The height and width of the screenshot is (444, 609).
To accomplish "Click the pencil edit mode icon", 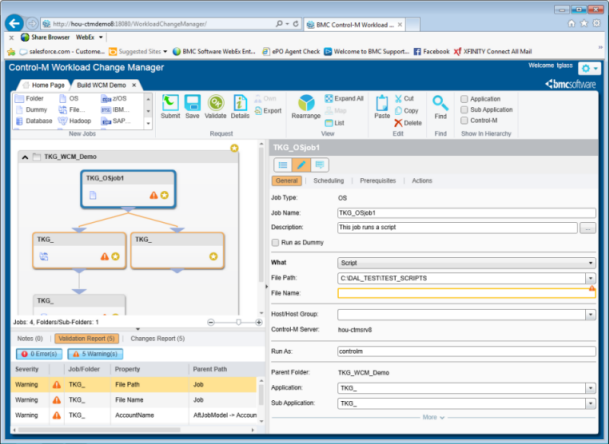I will [301, 165].
